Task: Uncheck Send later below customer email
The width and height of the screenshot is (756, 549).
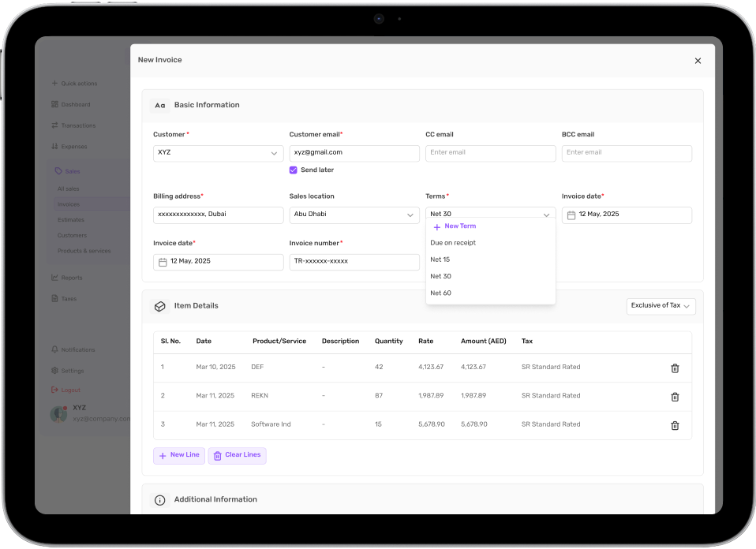Action: pos(293,170)
